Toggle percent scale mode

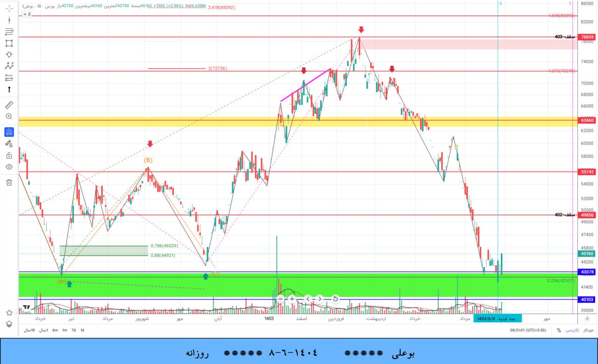559,330
